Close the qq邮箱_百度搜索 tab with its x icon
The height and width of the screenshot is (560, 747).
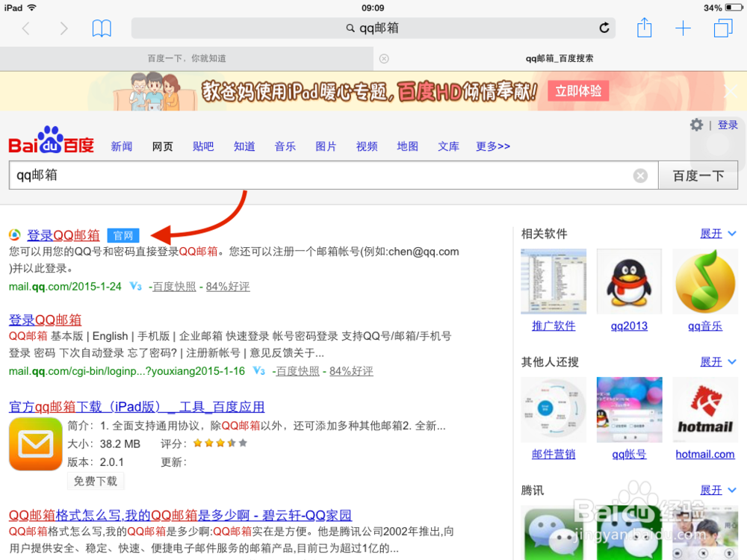384,58
